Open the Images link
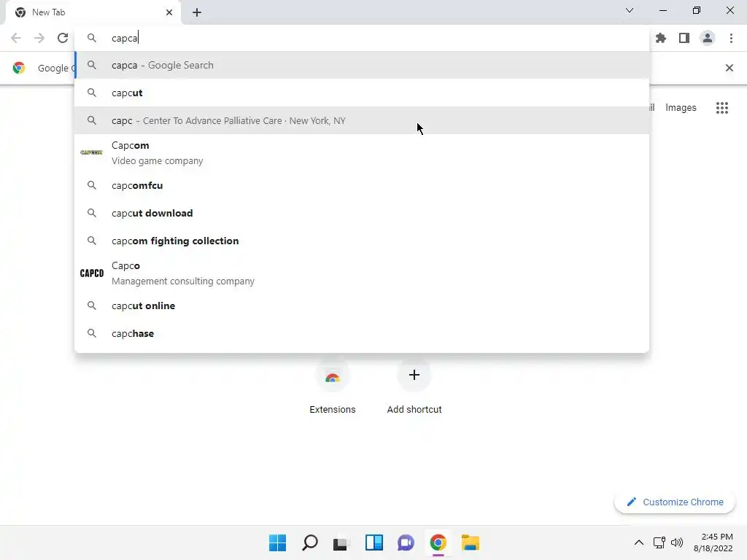The width and height of the screenshot is (747, 560). (x=681, y=108)
